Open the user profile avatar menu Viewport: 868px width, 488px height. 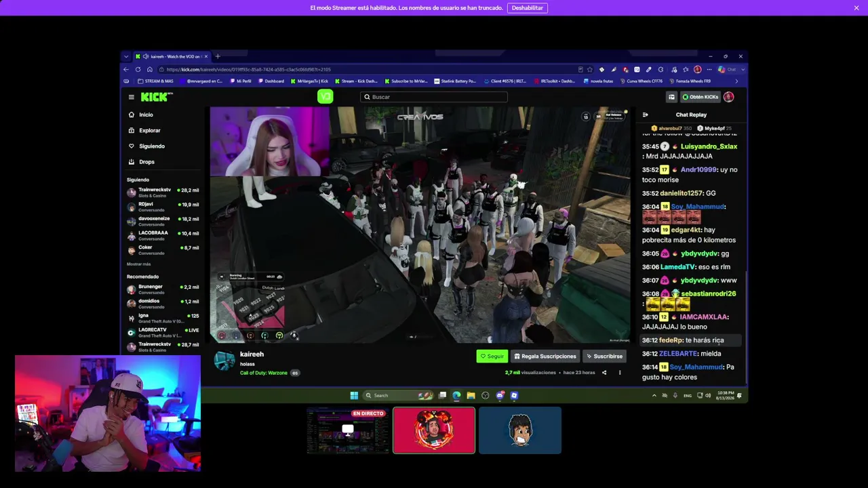click(x=728, y=97)
